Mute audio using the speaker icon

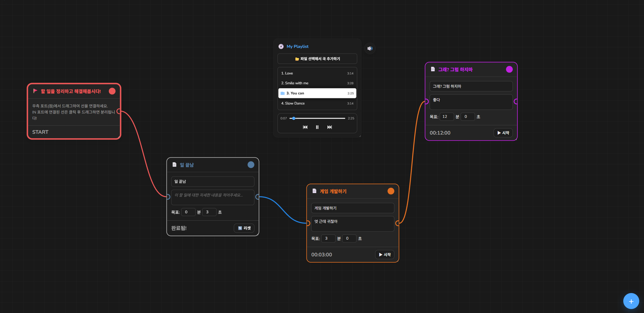coord(370,48)
